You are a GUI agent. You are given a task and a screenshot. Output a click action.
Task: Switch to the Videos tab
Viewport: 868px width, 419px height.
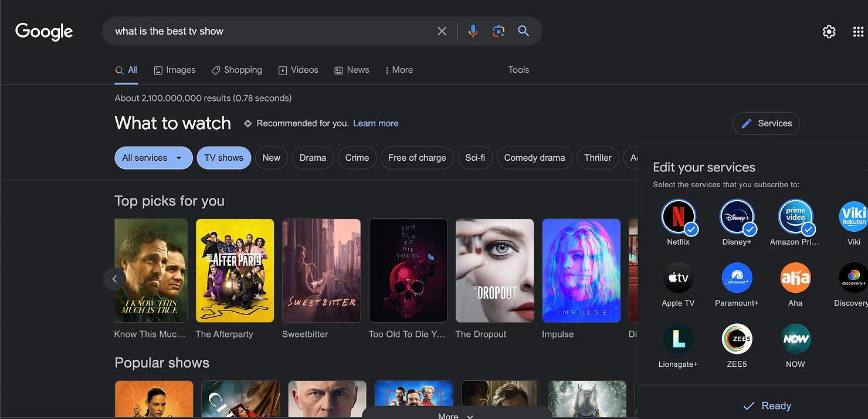click(x=299, y=70)
